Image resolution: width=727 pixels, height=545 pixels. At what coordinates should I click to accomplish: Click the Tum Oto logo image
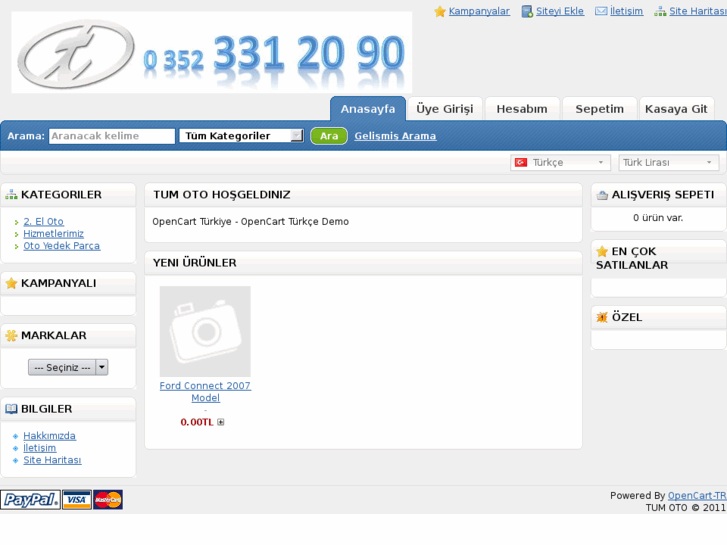click(x=77, y=53)
